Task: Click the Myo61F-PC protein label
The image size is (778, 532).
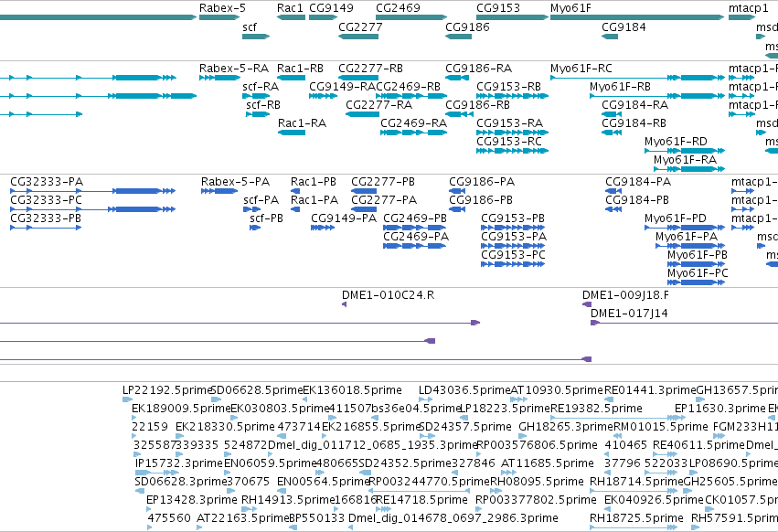Action: pyautogui.click(x=698, y=273)
